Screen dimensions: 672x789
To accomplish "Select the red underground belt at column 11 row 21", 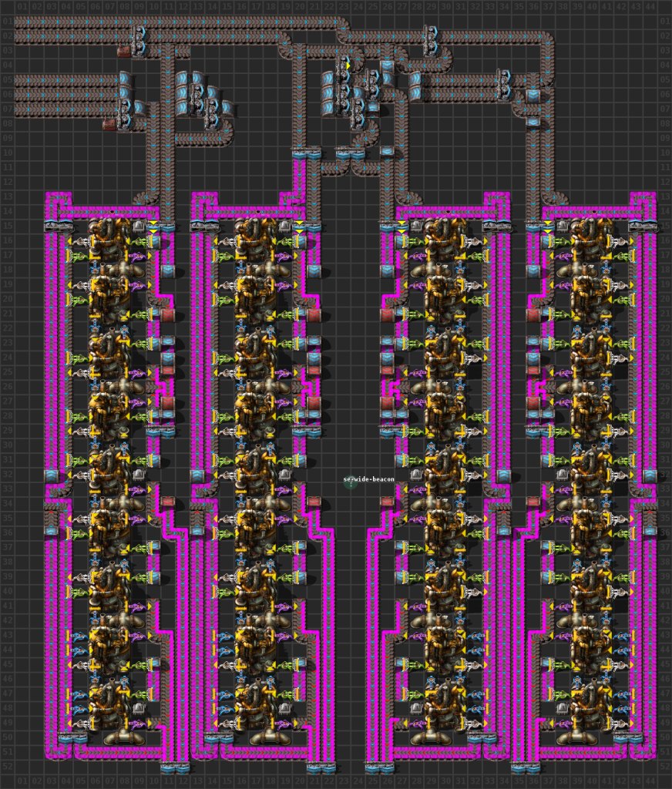I will point(168,314).
